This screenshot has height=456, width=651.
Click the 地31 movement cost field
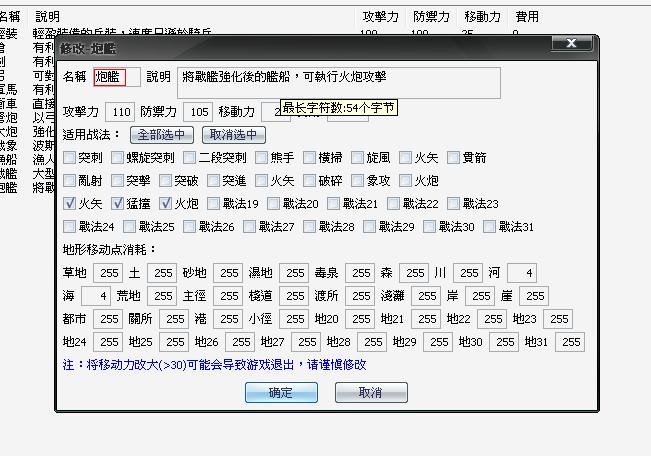(570, 342)
